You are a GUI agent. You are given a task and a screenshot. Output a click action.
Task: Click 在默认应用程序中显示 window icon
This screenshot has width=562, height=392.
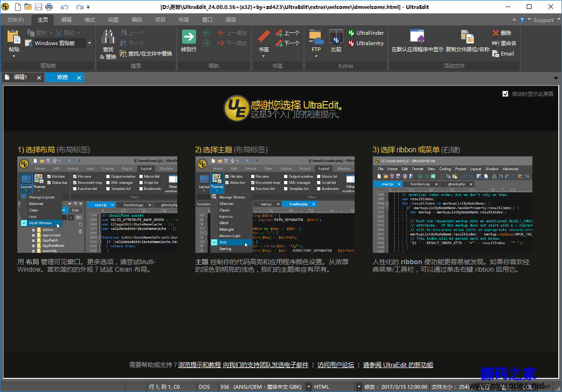tap(417, 37)
